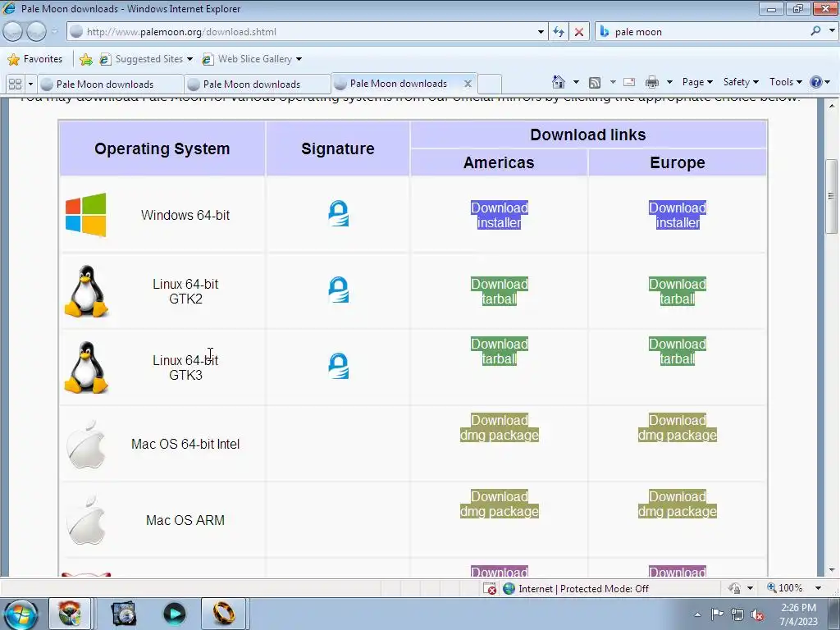Open the Home button dropdown arrow
Image resolution: width=840 pixels, height=630 pixels.
coord(576,82)
